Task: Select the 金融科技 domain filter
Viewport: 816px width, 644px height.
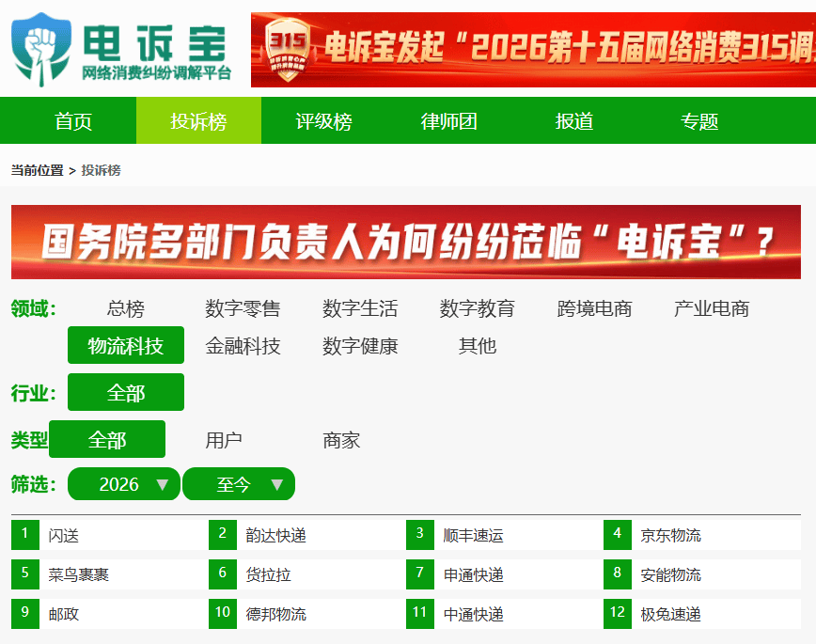Action: click(243, 346)
